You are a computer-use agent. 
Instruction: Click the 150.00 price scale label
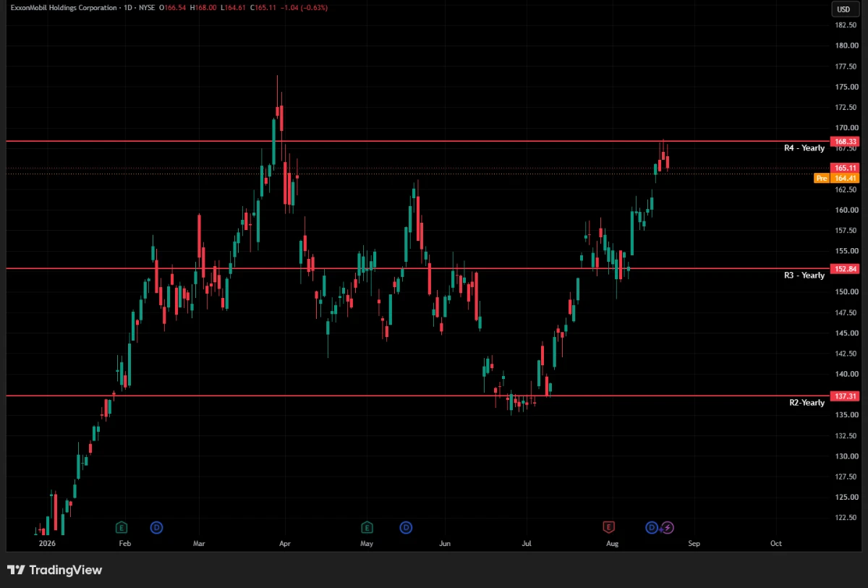point(846,292)
